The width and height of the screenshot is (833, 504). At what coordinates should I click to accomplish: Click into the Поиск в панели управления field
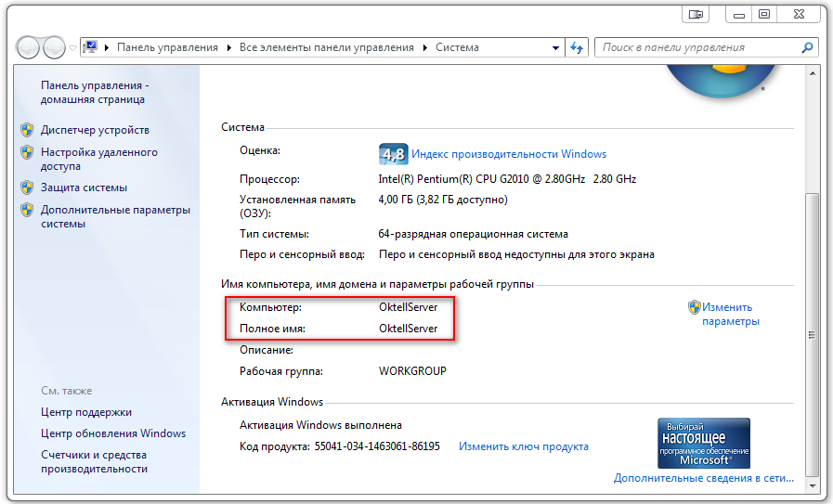point(696,47)
